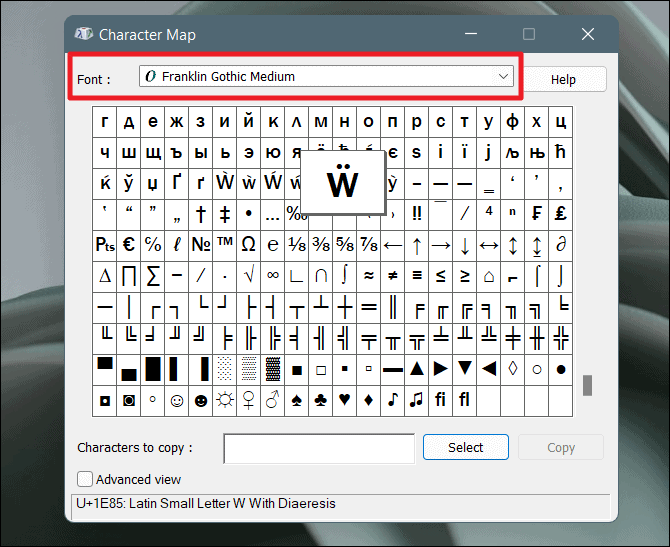Select the infinity ∞ symbol
Screen dimensions: 670x547
tap(273, 276)
